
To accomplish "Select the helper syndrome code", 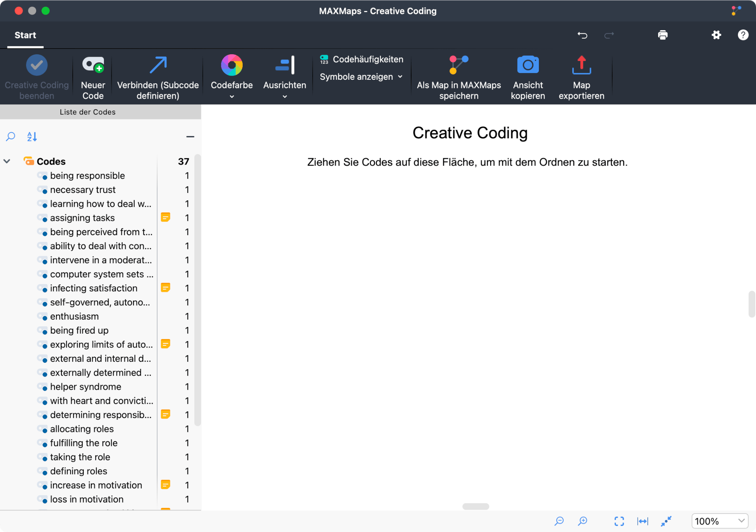I will click(x=85, y=387).
